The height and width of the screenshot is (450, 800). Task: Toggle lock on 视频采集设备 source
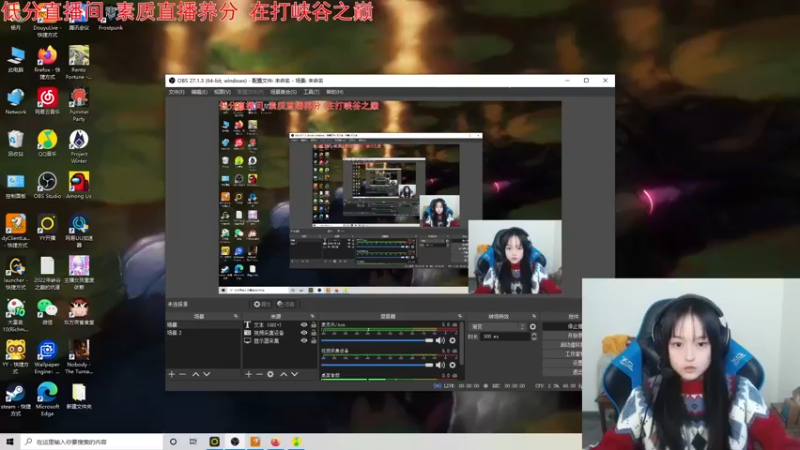[x=314, y=333]
